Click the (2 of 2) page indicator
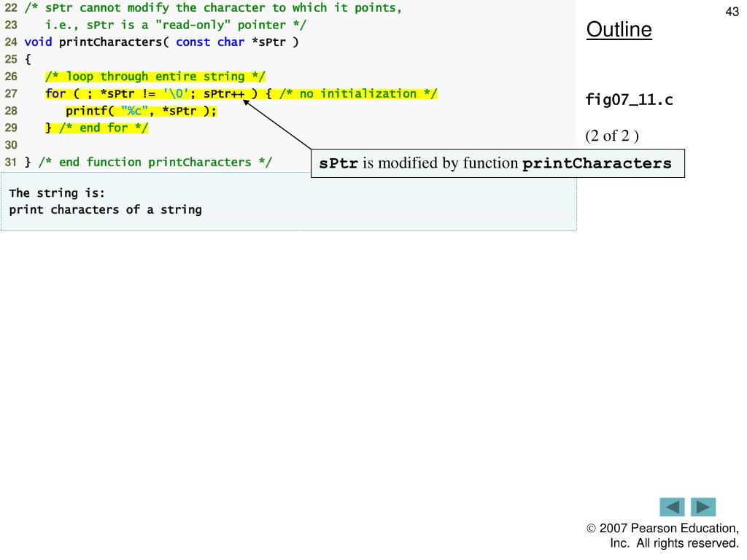 click(612, 136)
